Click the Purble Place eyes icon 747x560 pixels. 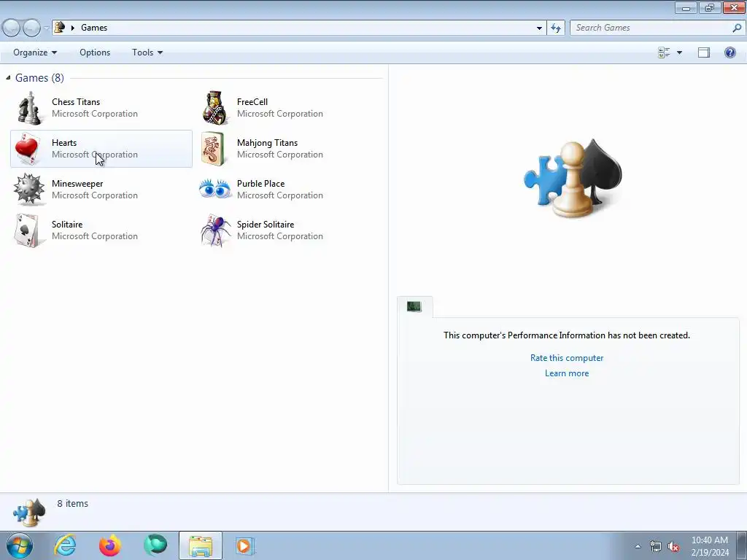[x=215, y=189]
